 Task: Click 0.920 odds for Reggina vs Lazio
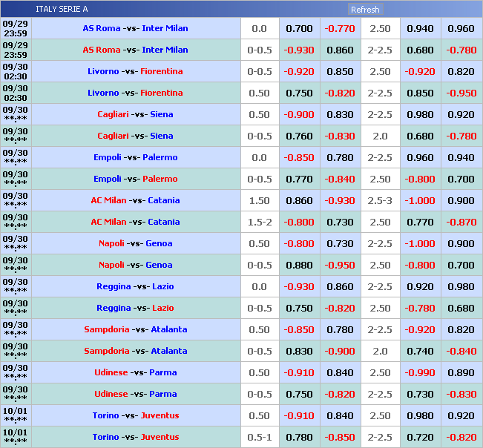tap(420, 287)
